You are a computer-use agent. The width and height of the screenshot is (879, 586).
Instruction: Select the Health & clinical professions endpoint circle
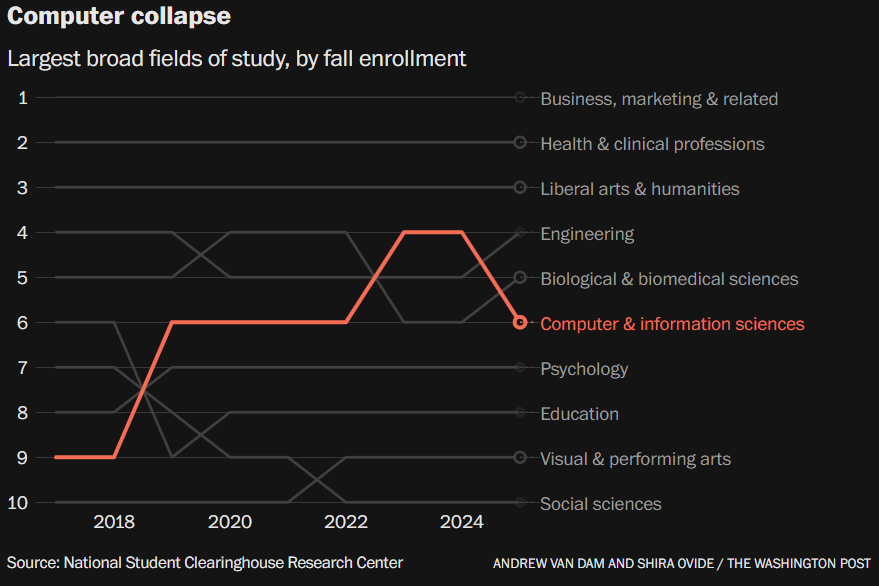[x=520, y=142]
